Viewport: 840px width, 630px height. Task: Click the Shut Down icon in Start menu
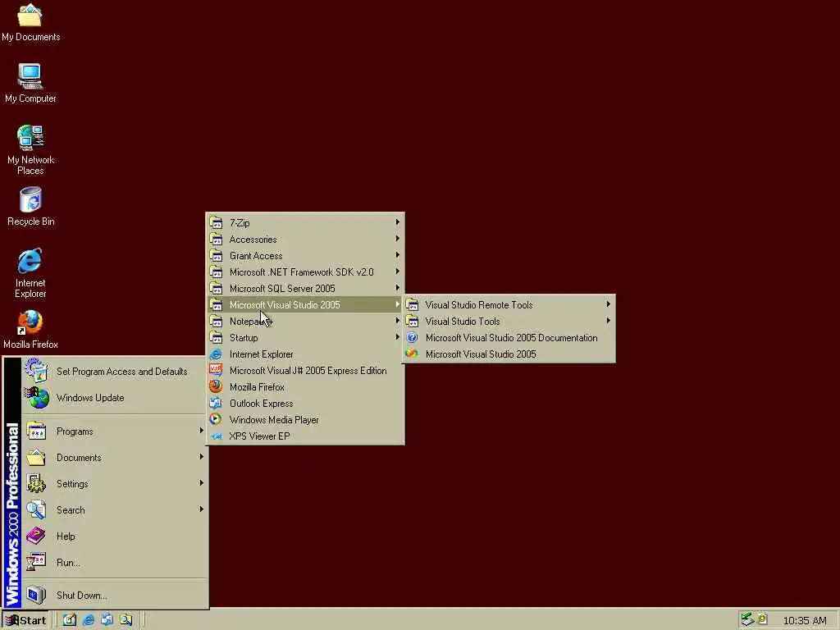click(36, 596)
